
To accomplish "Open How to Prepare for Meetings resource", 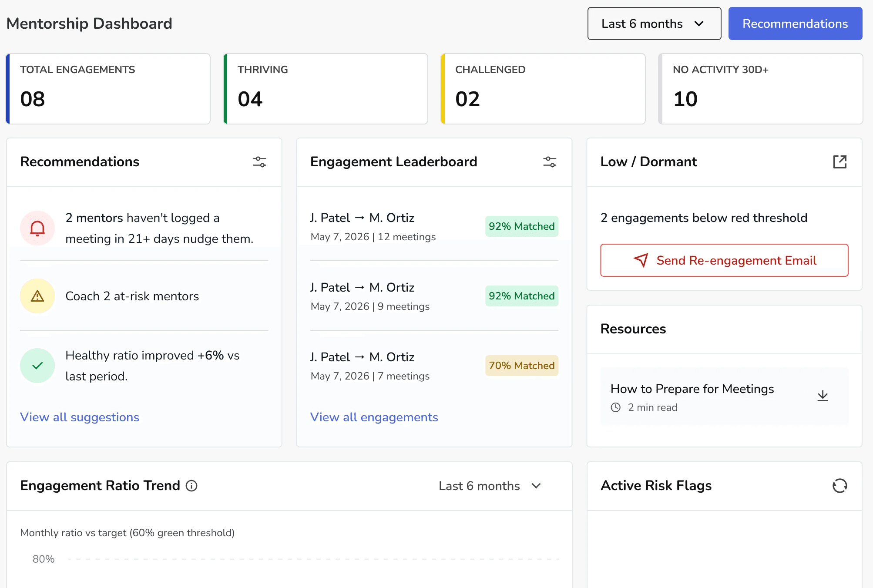I will 724,396.
